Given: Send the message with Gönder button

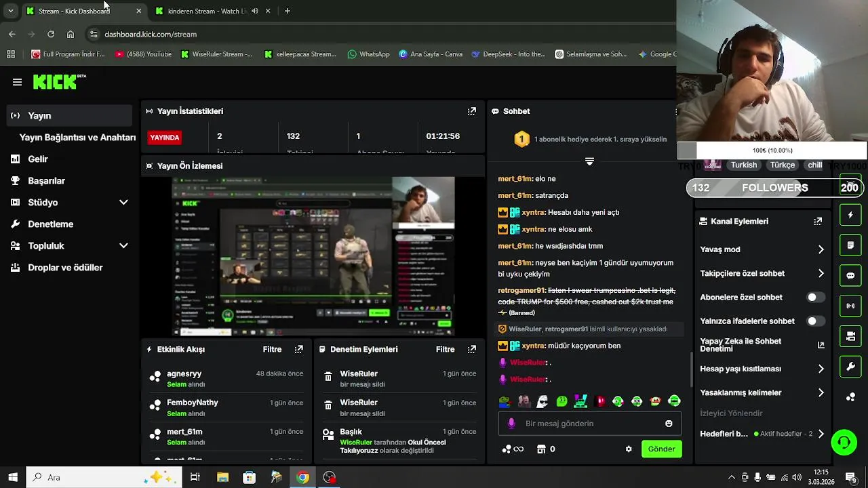Looking at the screenshot, I should pyautogui.click(x=661, y=449).
